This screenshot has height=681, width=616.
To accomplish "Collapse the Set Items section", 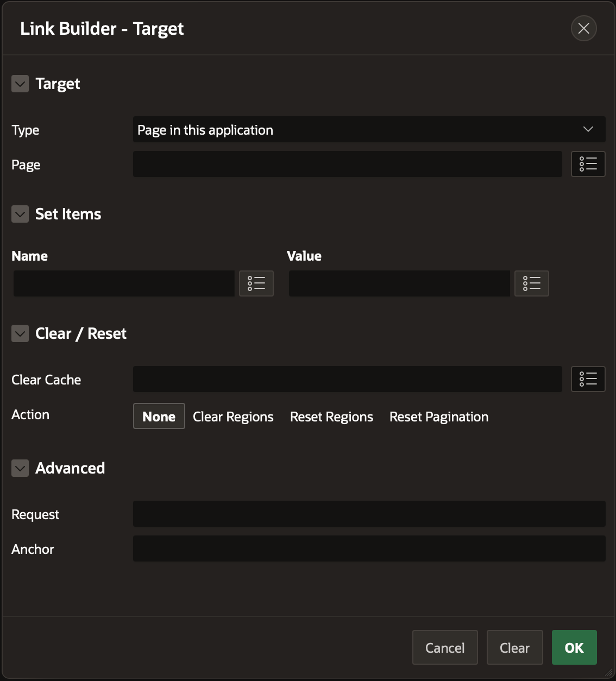I will click(20, 214).
